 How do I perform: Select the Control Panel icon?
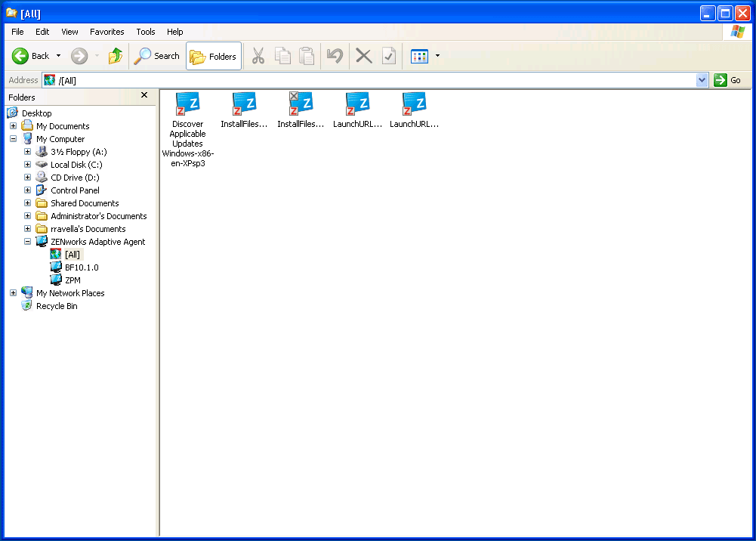(x=42, y=190)
